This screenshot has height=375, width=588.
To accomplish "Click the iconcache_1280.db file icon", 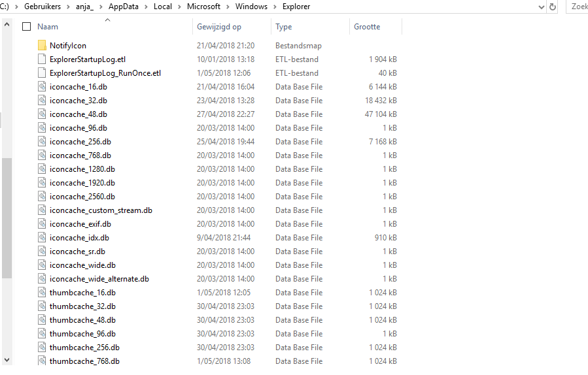I will [x=42, y=169].
